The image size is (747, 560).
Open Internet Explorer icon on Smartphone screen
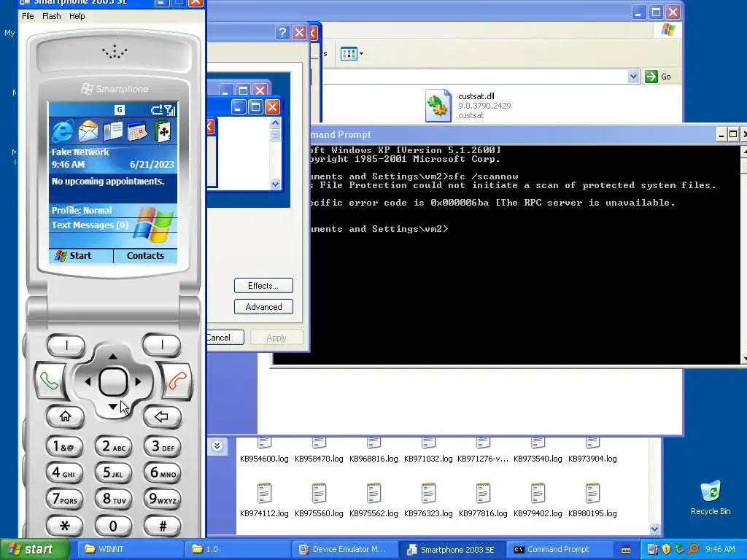(x=63, y=131)
